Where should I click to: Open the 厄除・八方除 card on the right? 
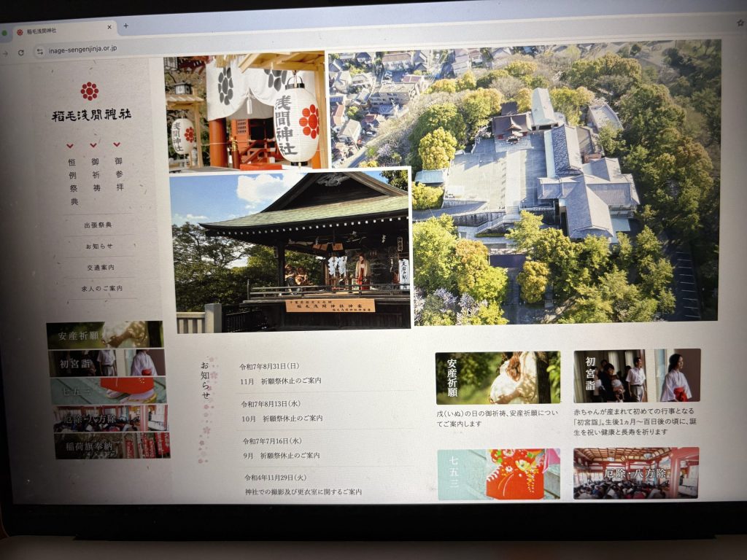(635, 473)
